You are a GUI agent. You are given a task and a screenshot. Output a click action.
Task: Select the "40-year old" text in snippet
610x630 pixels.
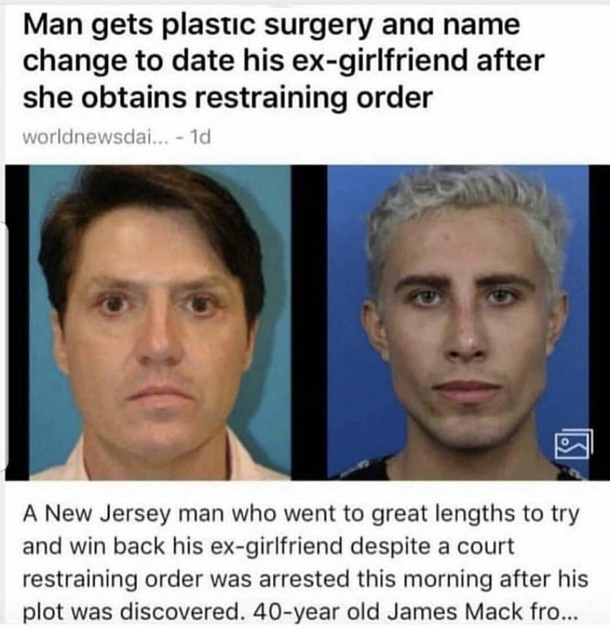click(317, 612)
